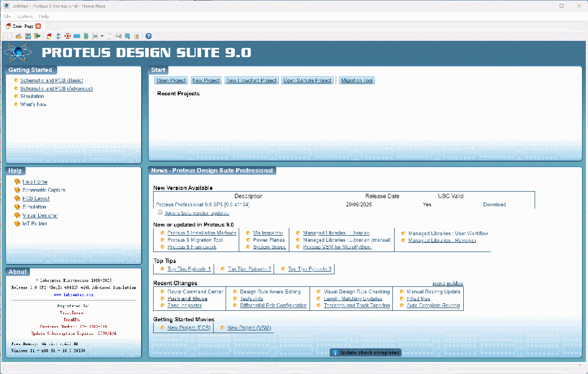
Task: Click the New Project button in Start
Action: [206, 81]
